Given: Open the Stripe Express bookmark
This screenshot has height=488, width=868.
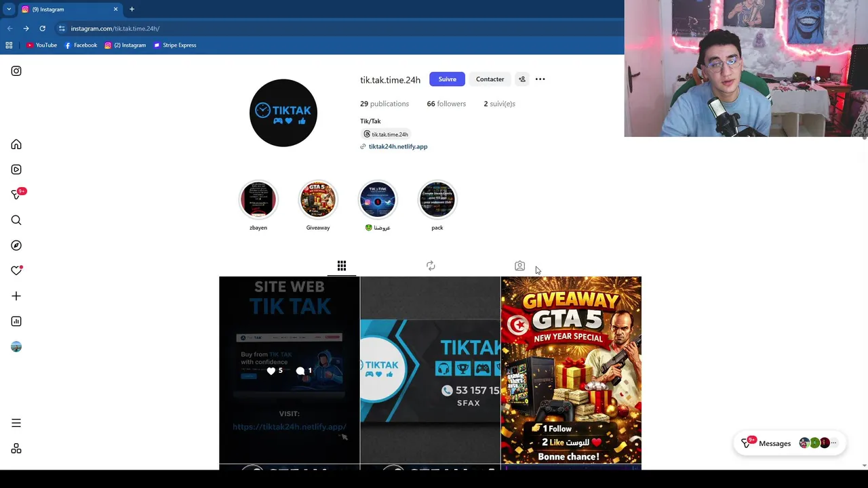Looking at the screenshot, I should point(175,45).
